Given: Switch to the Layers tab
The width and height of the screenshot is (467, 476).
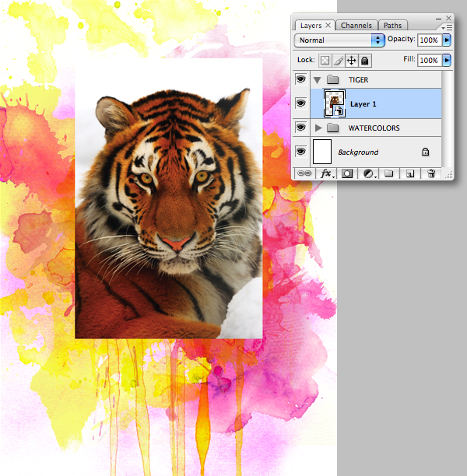Looking at the screenshot, I should pos(311,26).
